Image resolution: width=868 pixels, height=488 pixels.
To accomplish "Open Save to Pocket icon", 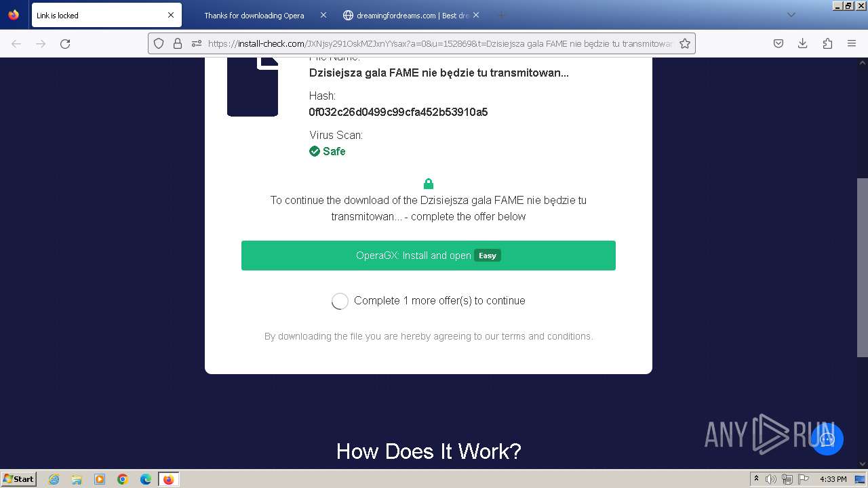I will [x=778, y=43].
